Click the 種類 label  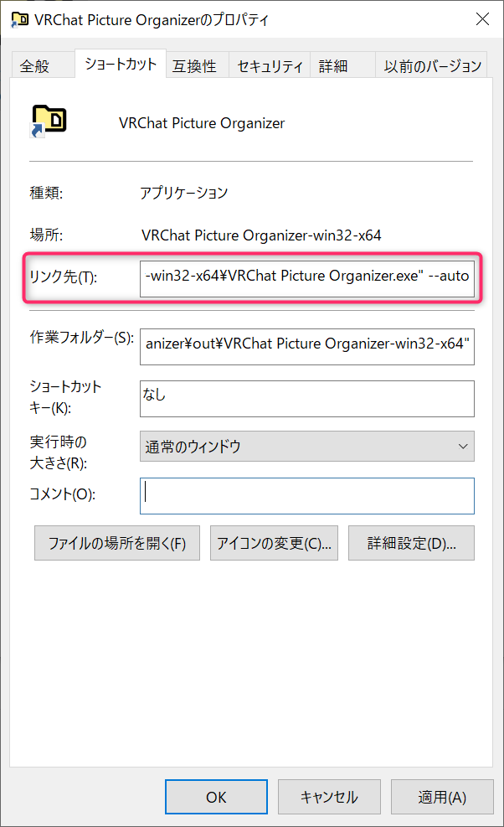[46, 193]
